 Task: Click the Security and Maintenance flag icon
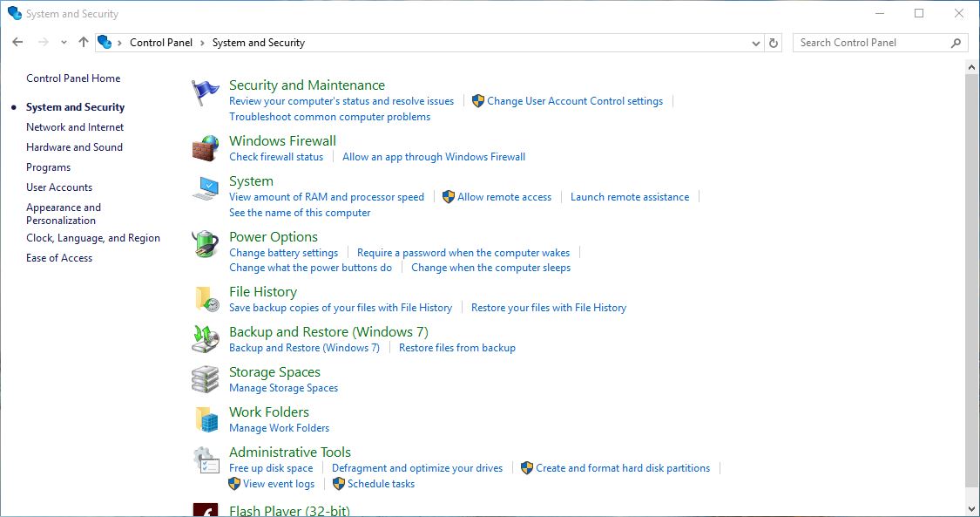click(x=206, y=92)
